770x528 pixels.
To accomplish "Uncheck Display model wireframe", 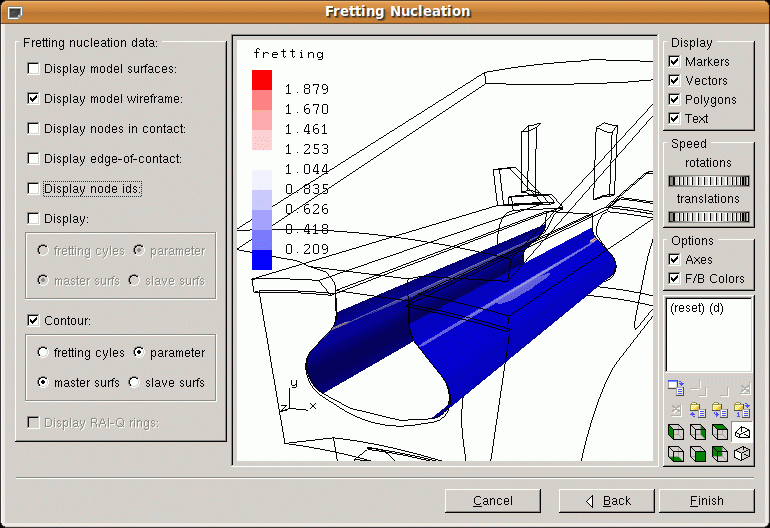I will (x=33, y=98).
